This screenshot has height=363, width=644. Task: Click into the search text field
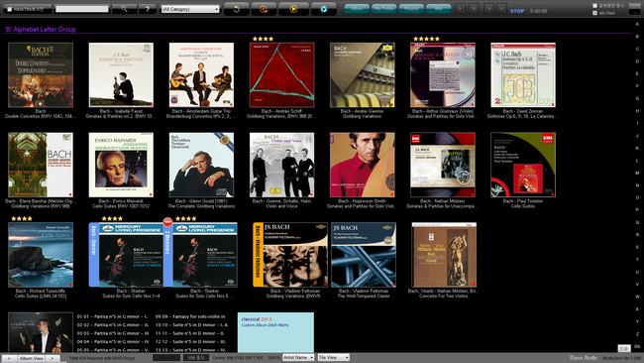point(82,9)
